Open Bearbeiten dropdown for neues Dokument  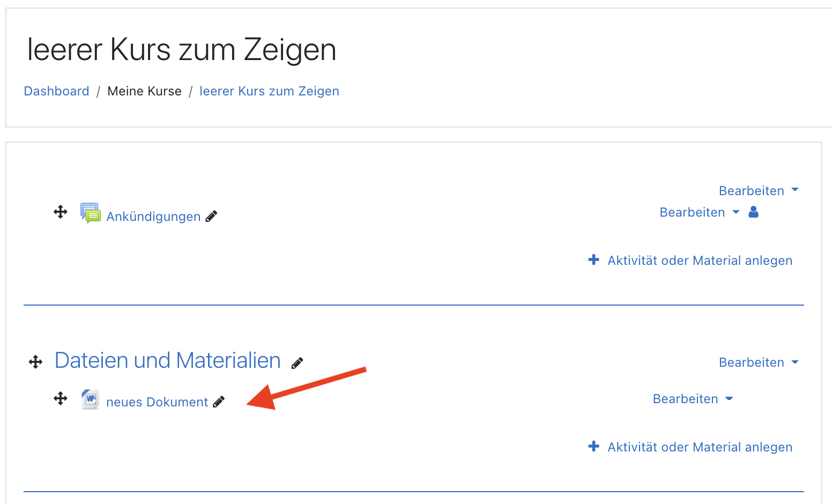693,399
